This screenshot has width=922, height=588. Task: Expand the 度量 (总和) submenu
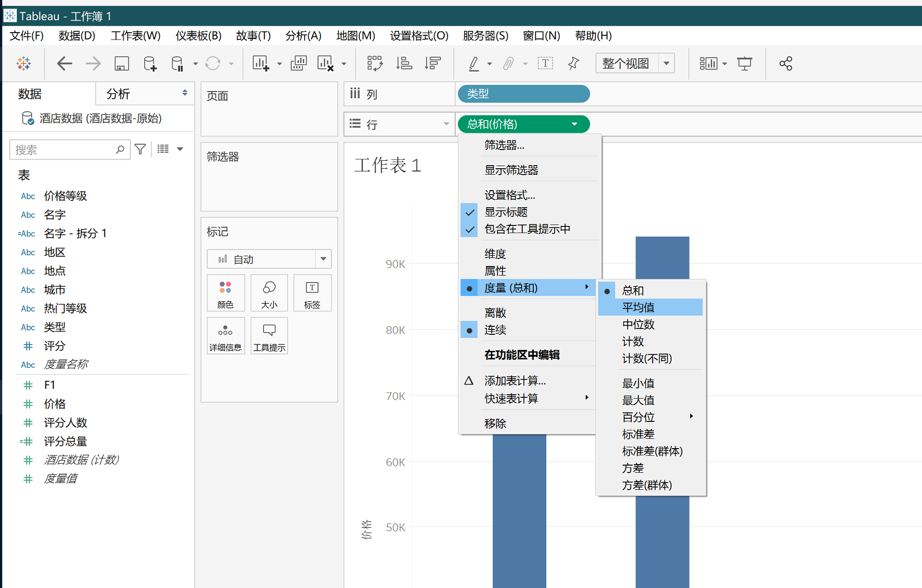[528, 288]
